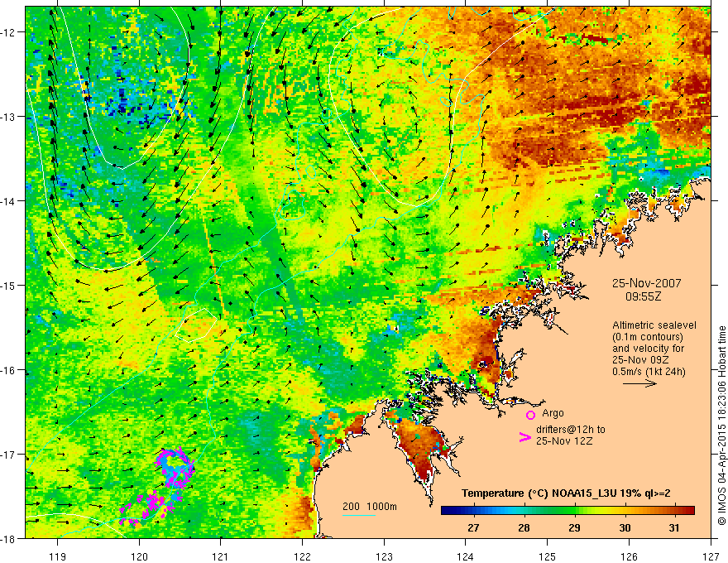Click longitude axis label 119
Image resolution: width=728 pixels, height=563 pixels.
pos(58,556)
